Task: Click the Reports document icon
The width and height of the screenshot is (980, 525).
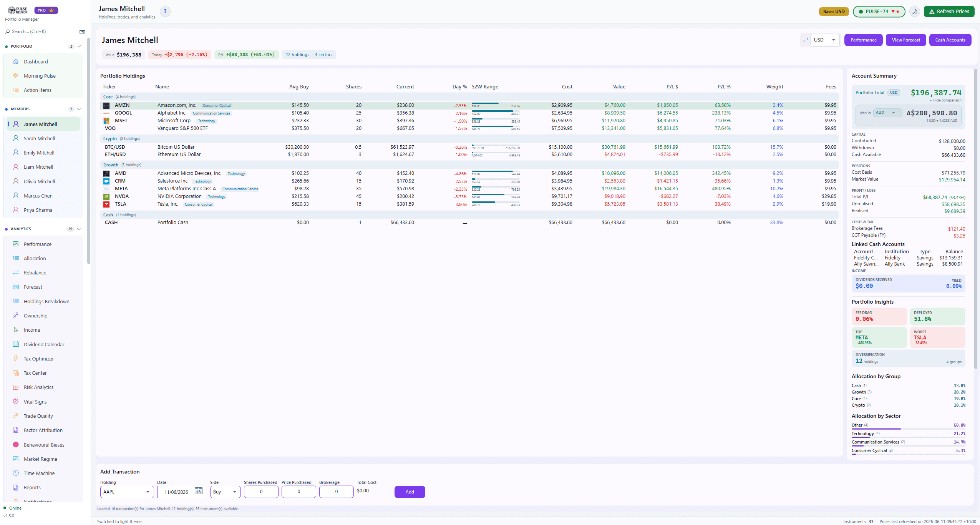Action: (x=16, y=487)
